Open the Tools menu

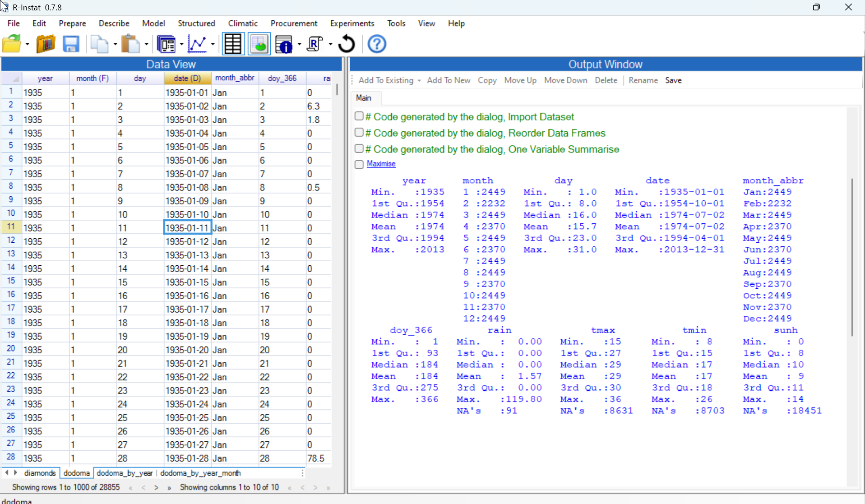click(396, 23)
